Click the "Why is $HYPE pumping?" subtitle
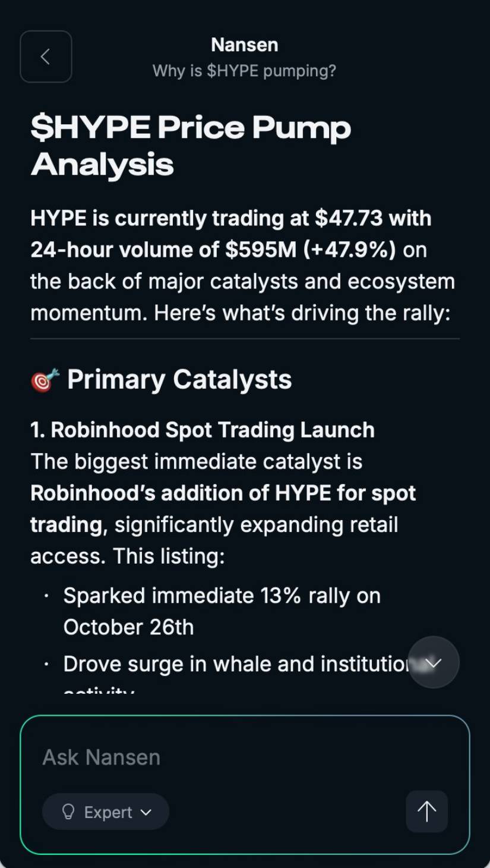Viewport: 490px width, 868px height. point(244,71)
